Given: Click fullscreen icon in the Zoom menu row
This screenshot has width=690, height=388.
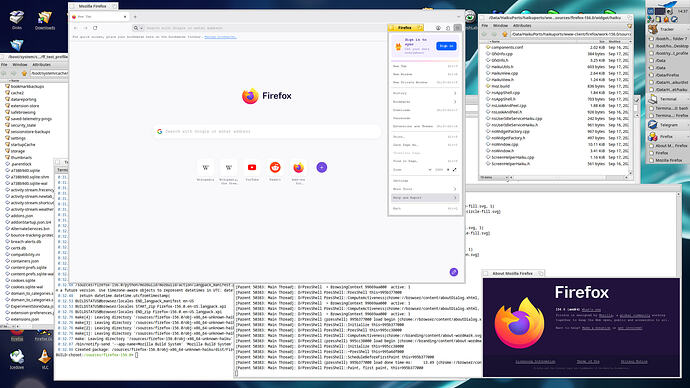Looking at the screenshot, I should tap(455, 169).
